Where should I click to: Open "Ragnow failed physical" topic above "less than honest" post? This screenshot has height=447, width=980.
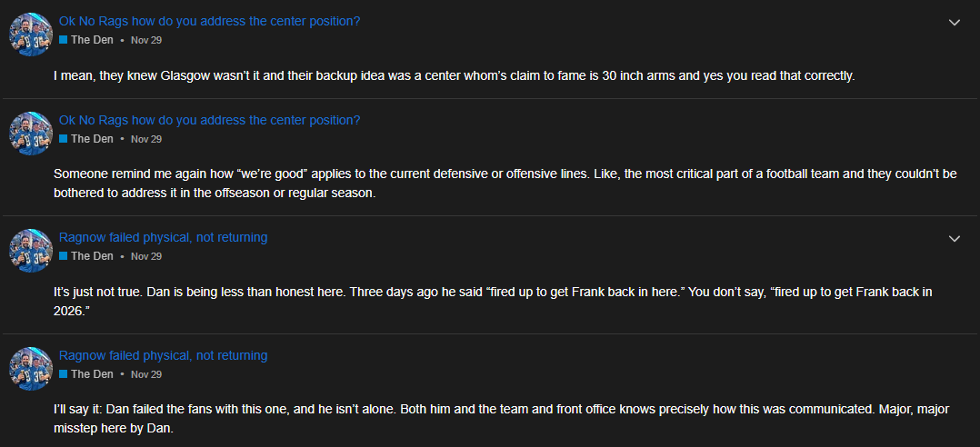(163, 237)
